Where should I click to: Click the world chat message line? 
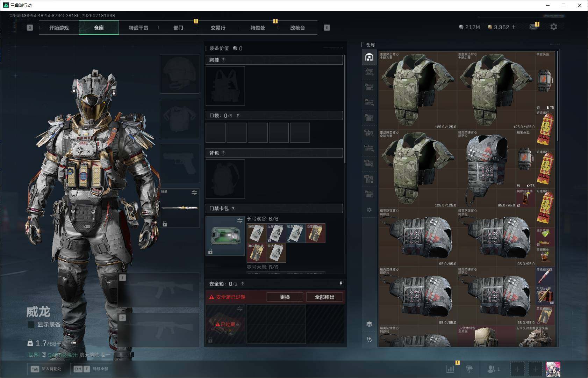(69, 355)
